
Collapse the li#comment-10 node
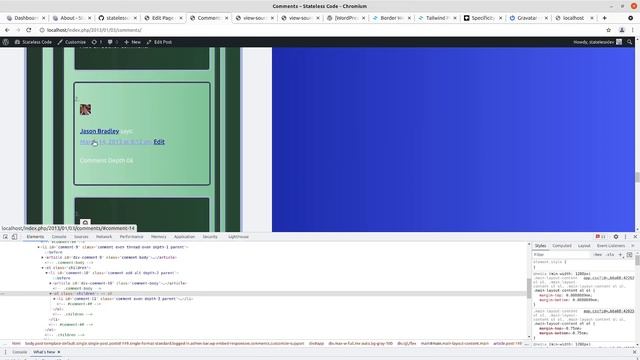click(47, 273)
